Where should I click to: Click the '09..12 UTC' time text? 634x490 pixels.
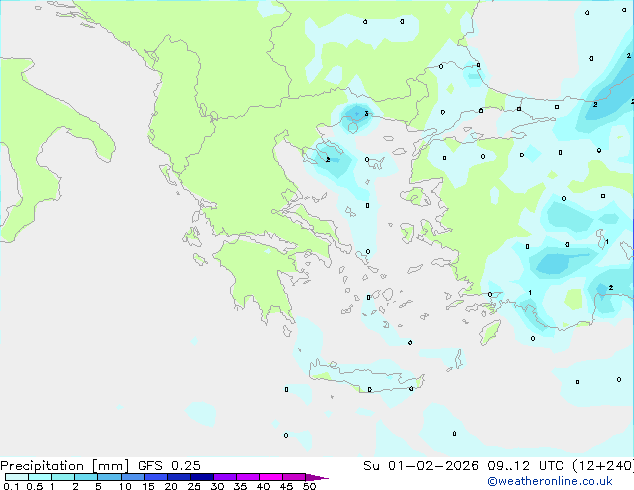pyautogui.click(x=526, y=465)
